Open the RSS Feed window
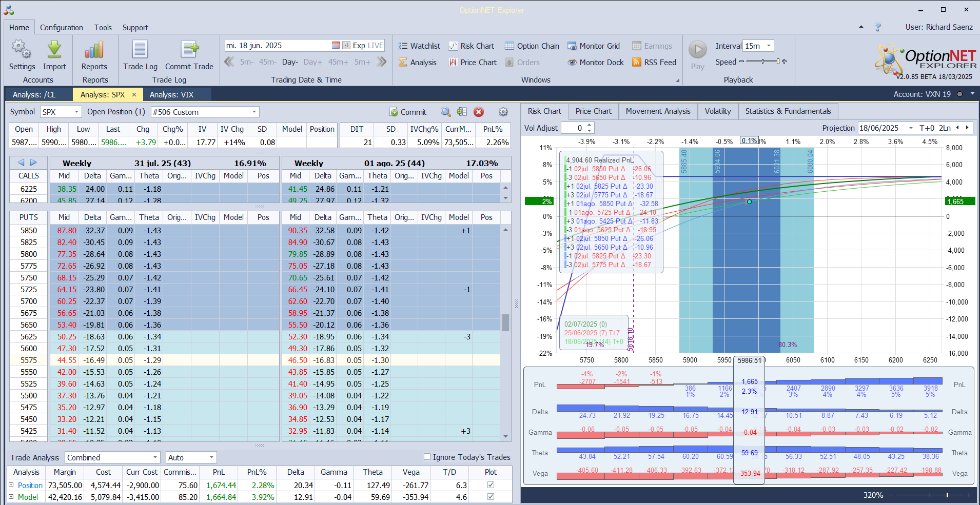This screenshot has height=505, width=980. tap(654, 62)
